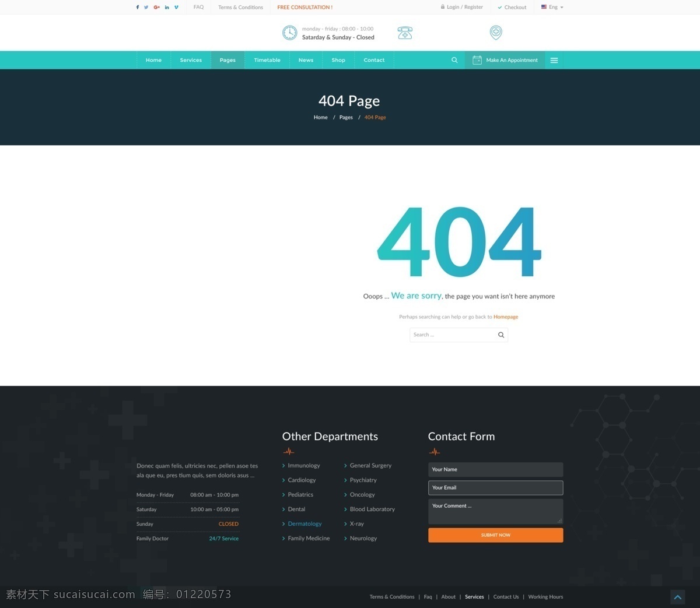The image size is (700, 608).
Task: Expand the Eng language dropdown
Action: point(552,7)
